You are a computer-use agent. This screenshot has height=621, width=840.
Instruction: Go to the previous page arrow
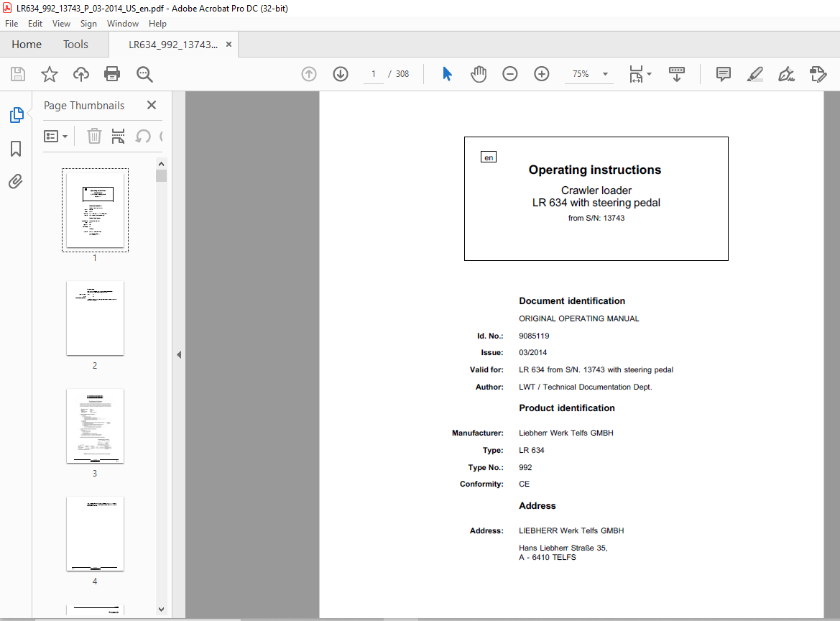pyautogui.click(x=309, y=74)
